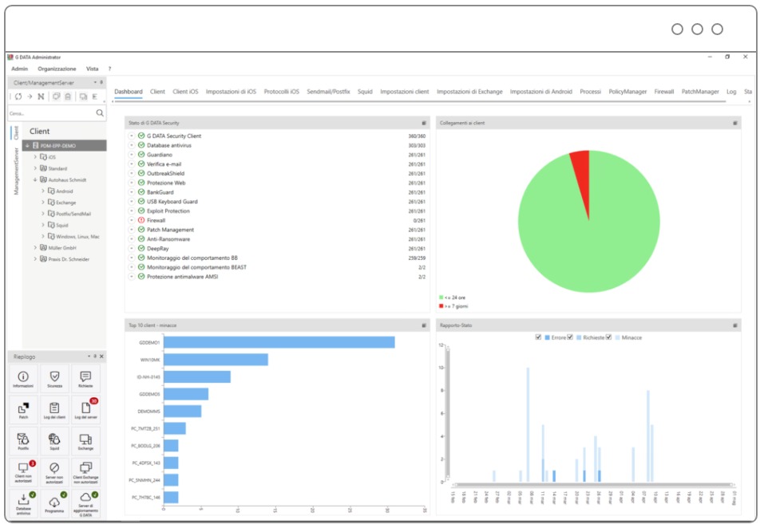
Task: Open Server di aggiornamento G DATA tile
Action: 85,504
